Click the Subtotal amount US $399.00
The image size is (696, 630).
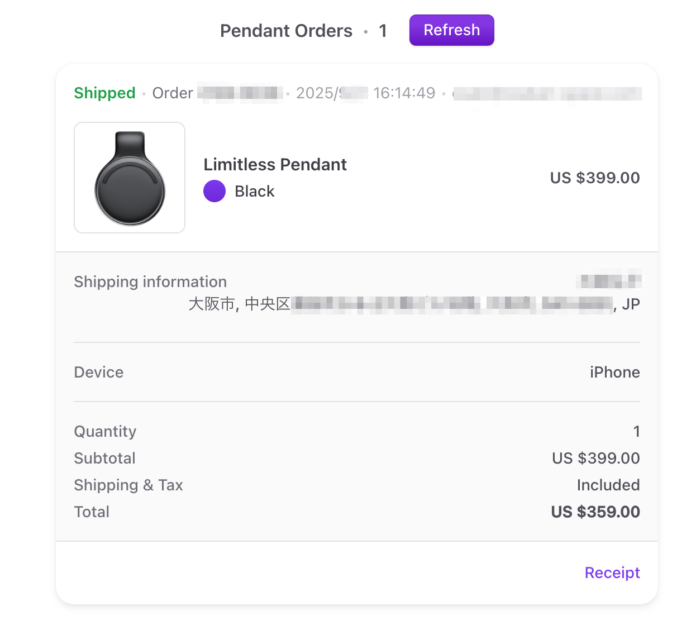click(595, 458)
